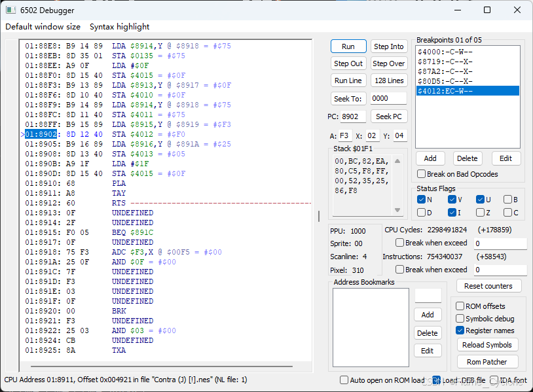Maximize the 6502 Debugger window
Screen dimensions: 533x392
[x=487, y=10]
